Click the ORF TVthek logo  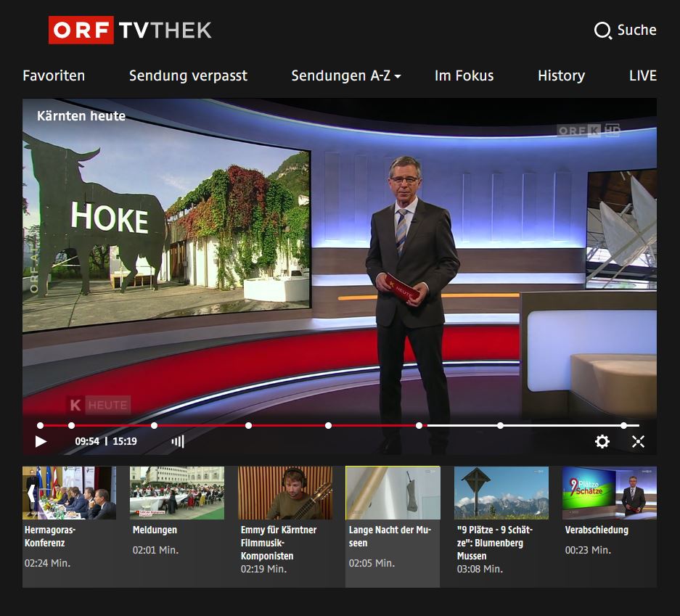[x=130, y=30]
